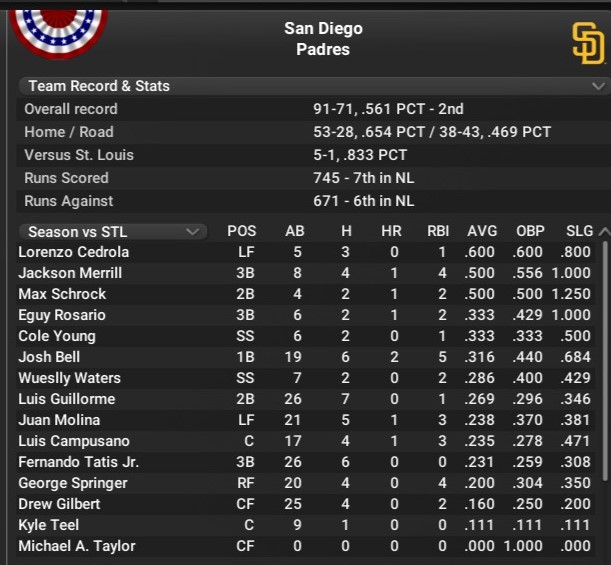Click the scrollbar up arrow beside SLG
This screenshot has width=611, height=565.
pyautogui.click(x=603, y=232)
